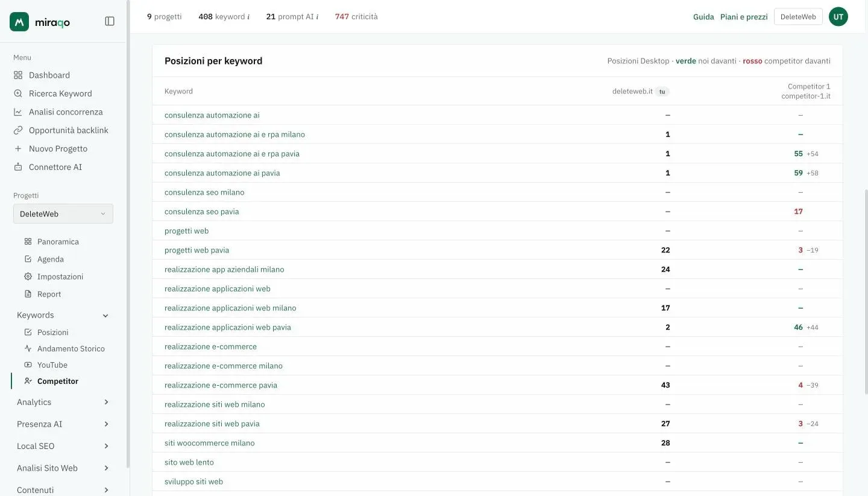Click the Nuovo Progetto plus icon
Screen dimensions: 868x496
(18, 149)
